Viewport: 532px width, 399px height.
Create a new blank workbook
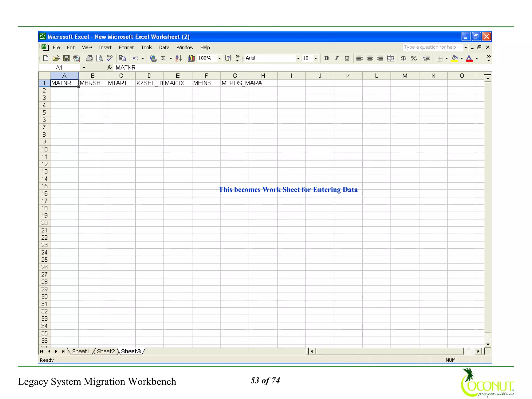[x=46, y=58]
